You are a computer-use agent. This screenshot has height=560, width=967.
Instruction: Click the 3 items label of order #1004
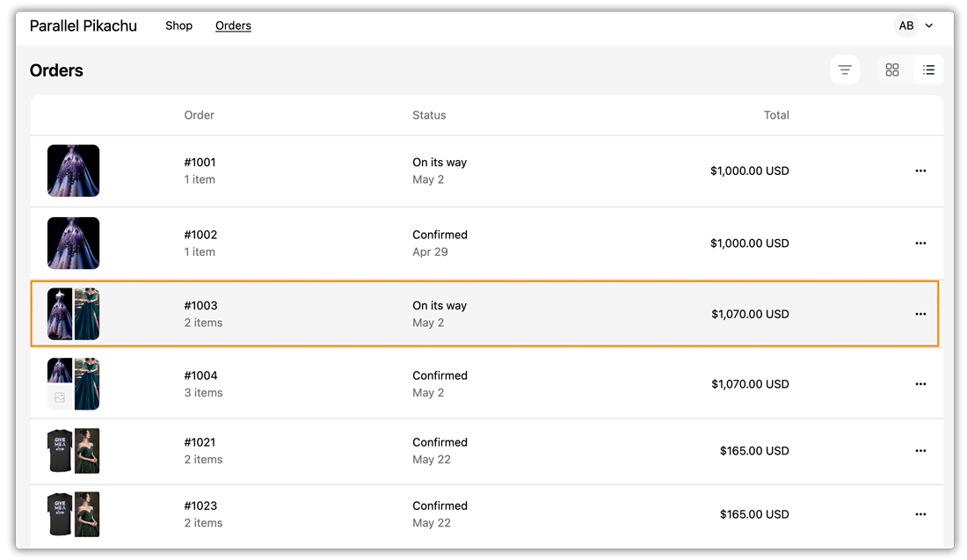(204, 392)
